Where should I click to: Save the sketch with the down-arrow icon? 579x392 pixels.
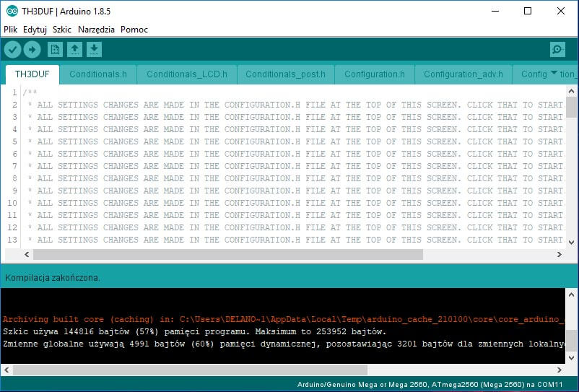(x=94, y=50)
